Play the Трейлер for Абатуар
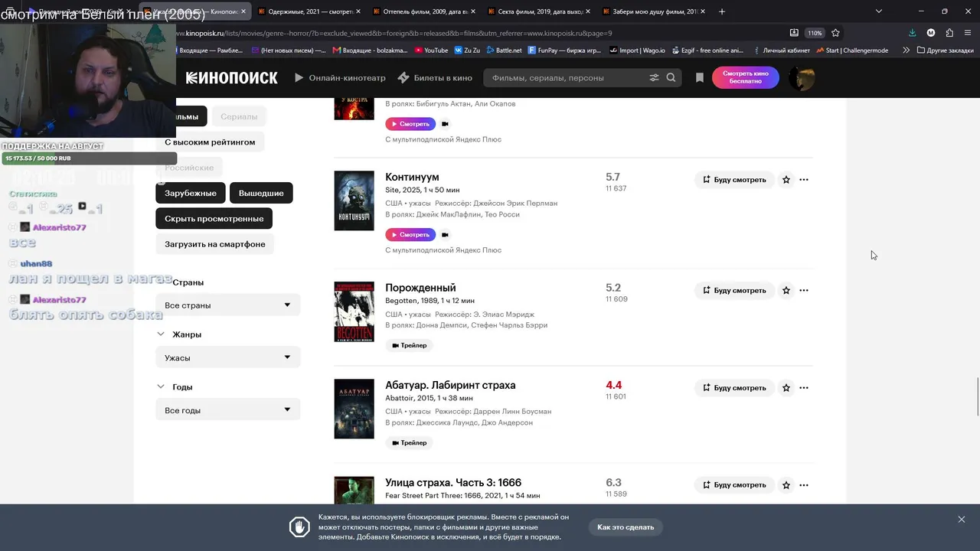 [x=409, y=443]
